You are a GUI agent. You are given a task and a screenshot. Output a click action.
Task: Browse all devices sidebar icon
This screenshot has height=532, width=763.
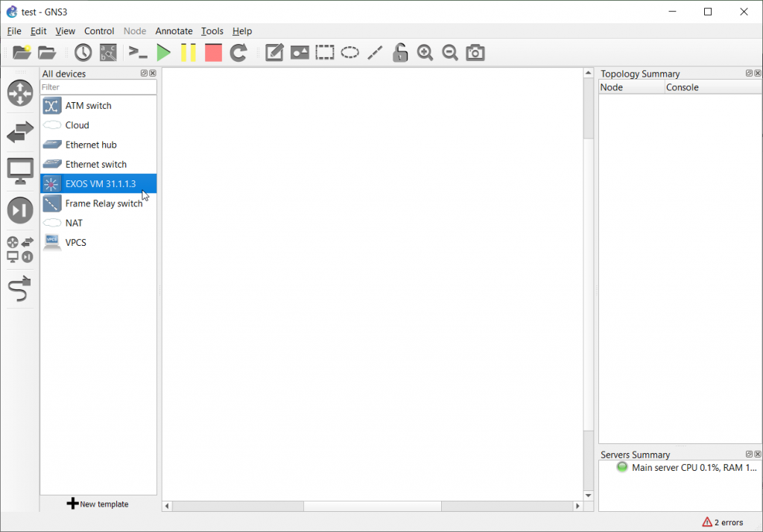(x=20, y=249)
